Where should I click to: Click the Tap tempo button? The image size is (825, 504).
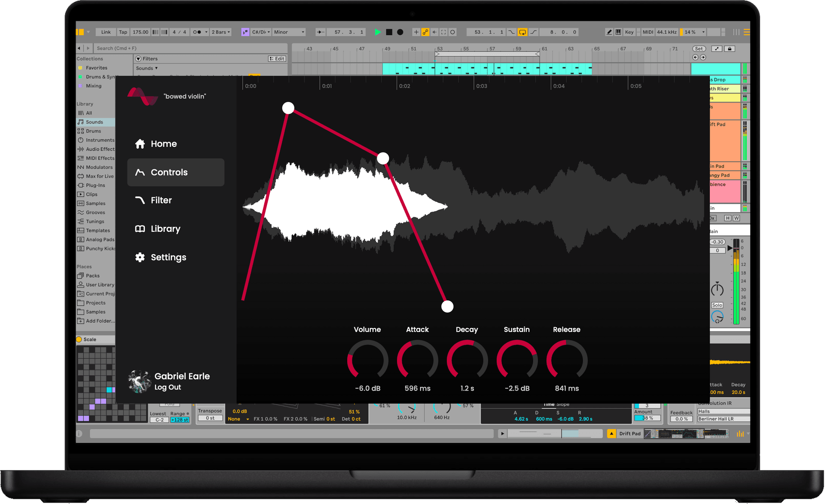tap(123, 32)
